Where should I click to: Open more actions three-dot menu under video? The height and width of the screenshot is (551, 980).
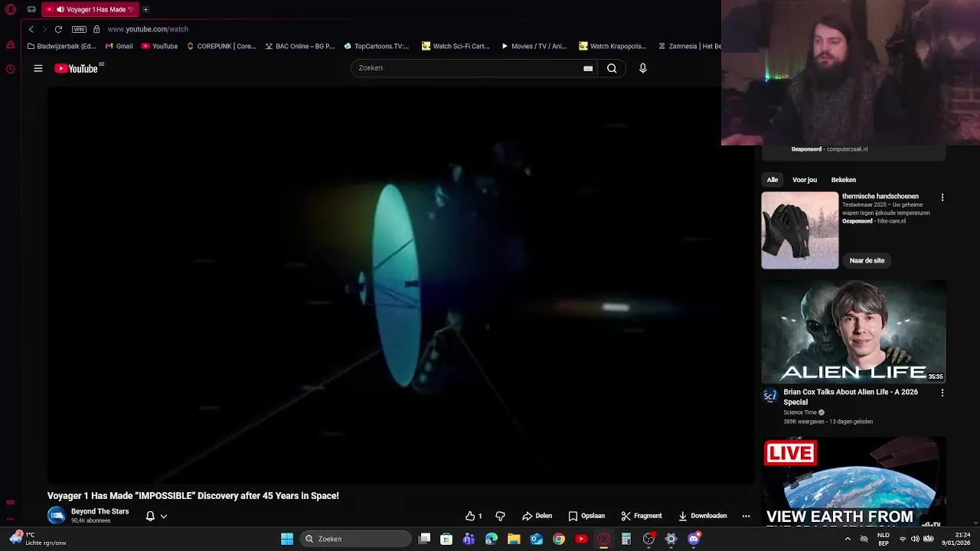746,516
